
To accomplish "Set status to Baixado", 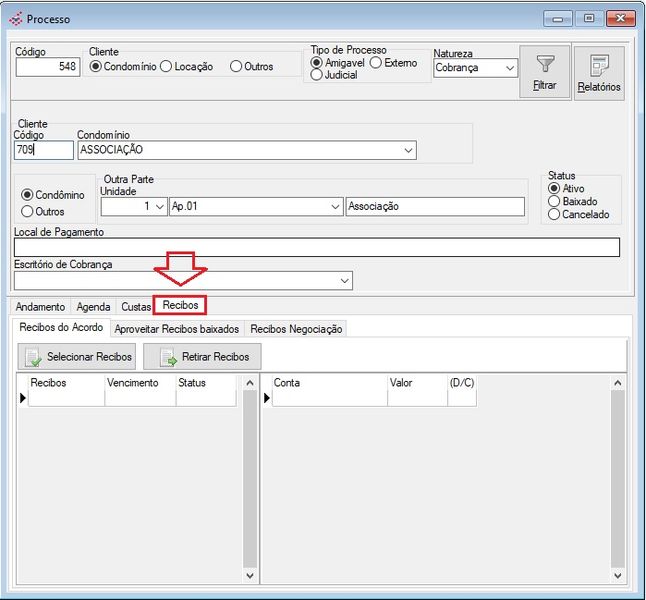I will point(554,201).
